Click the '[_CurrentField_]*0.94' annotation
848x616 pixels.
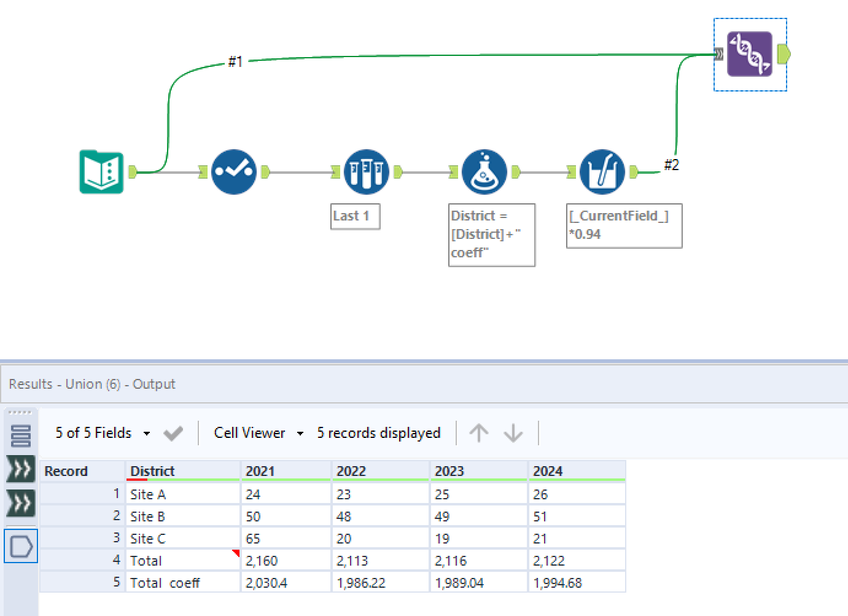623,225
